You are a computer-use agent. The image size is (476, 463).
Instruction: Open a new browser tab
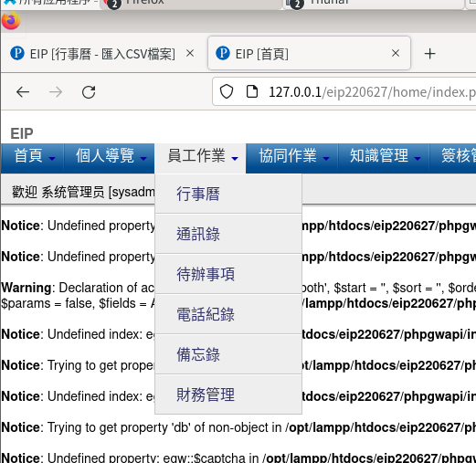[x=429, y=54]
